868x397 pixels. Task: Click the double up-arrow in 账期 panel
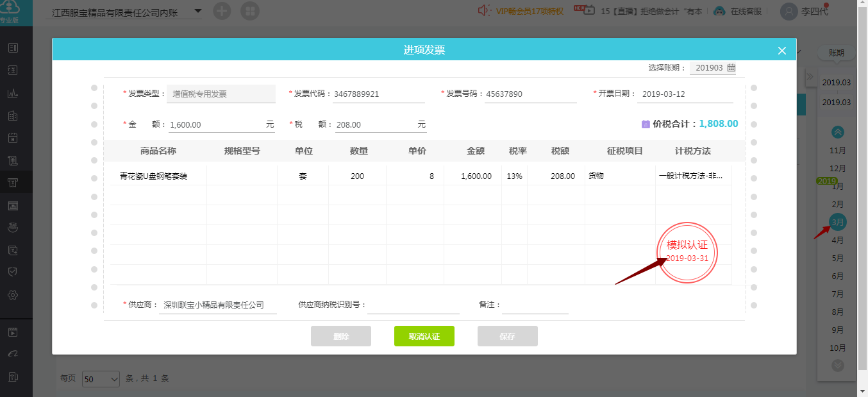click(x=838, y=132)
